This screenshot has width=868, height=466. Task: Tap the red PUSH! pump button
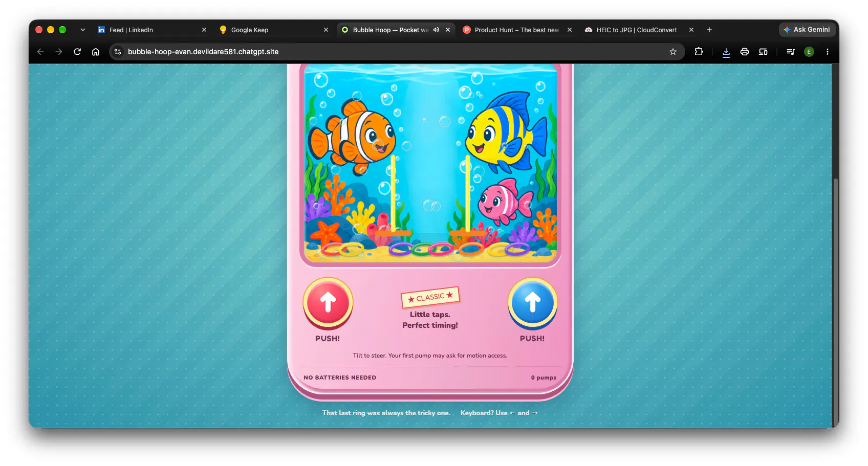pos(328,303)
